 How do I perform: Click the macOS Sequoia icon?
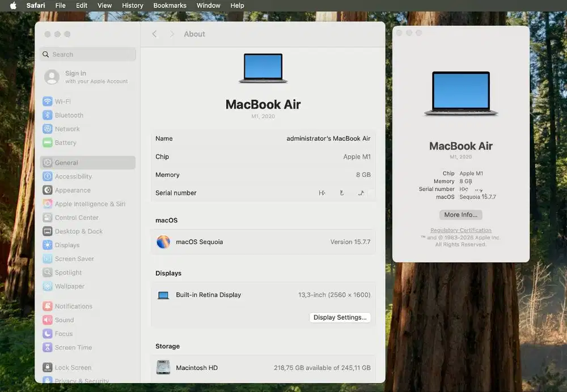[163, 242]
